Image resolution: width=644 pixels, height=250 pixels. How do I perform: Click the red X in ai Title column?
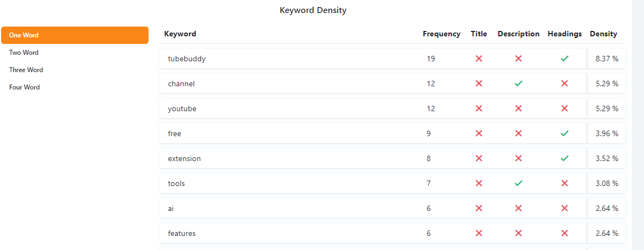pyautogui.click(x=479, y=208)
